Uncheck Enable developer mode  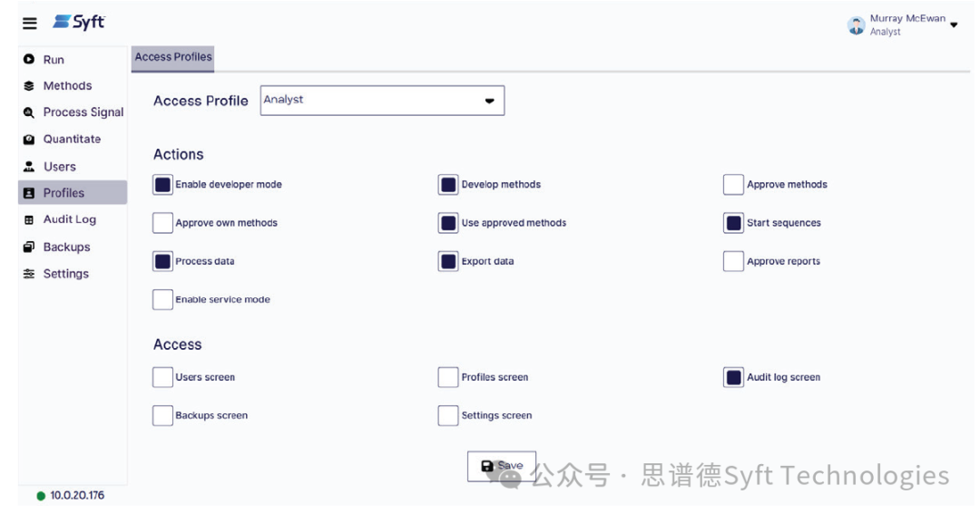coord(162,185)
